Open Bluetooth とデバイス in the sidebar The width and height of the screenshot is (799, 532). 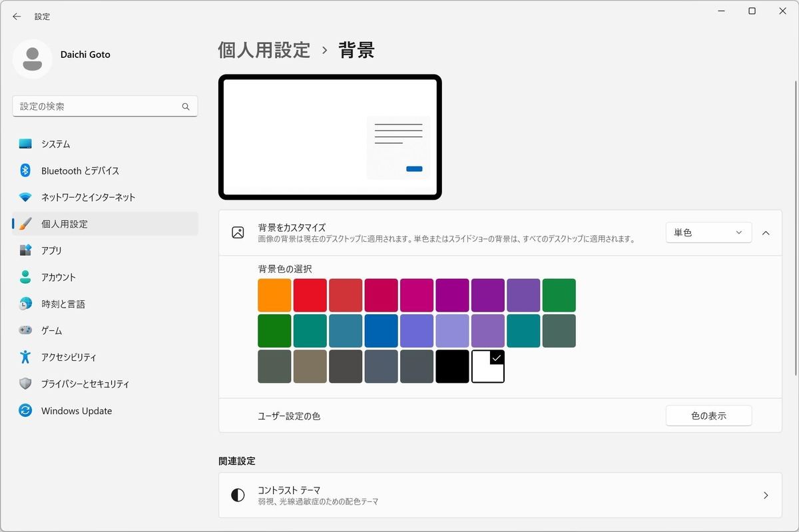(105, 170)
